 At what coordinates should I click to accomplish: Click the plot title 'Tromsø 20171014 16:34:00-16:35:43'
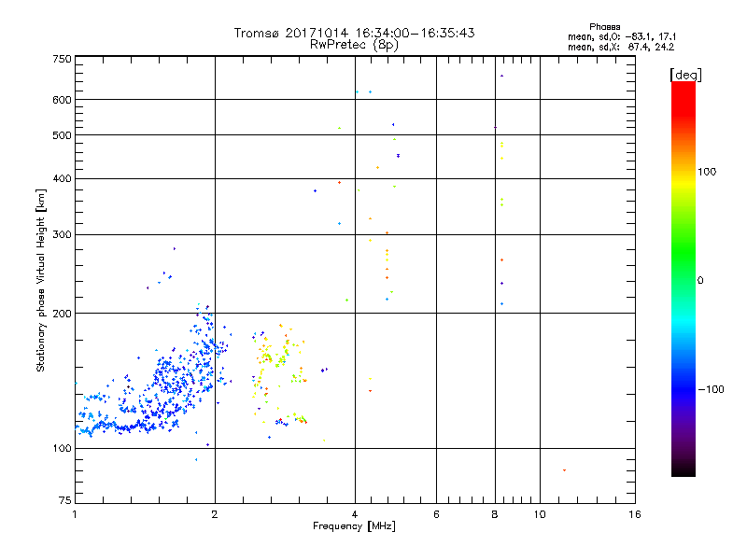coord(354,33)
